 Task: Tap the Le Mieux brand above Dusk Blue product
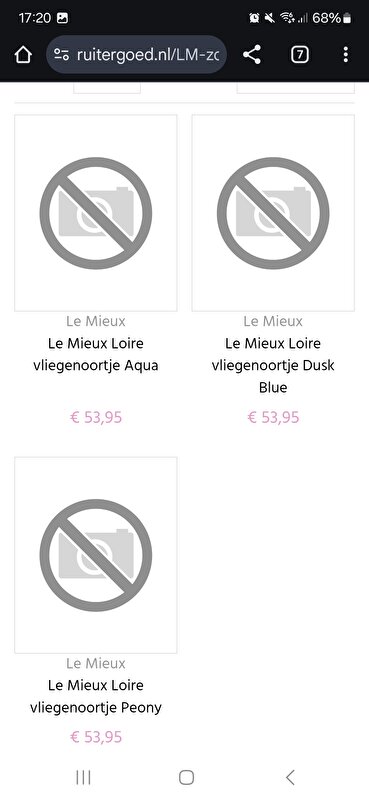tap(273, 321)
